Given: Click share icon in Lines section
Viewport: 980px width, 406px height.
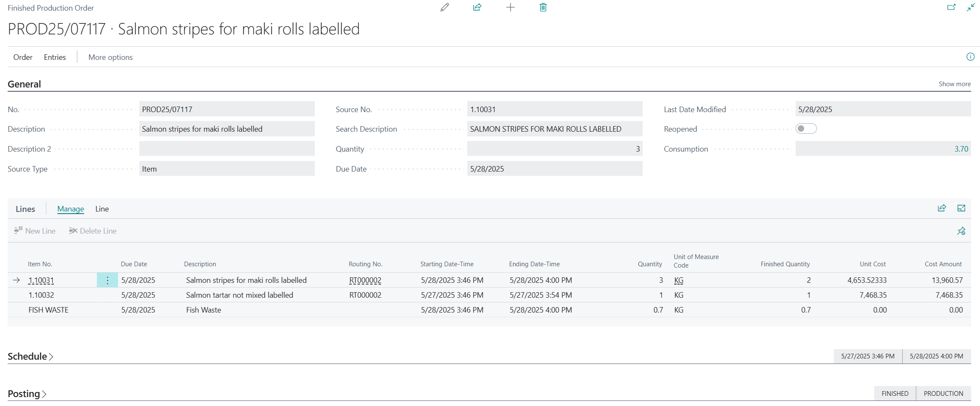Looking at the screenshot, I should [942, 208].
